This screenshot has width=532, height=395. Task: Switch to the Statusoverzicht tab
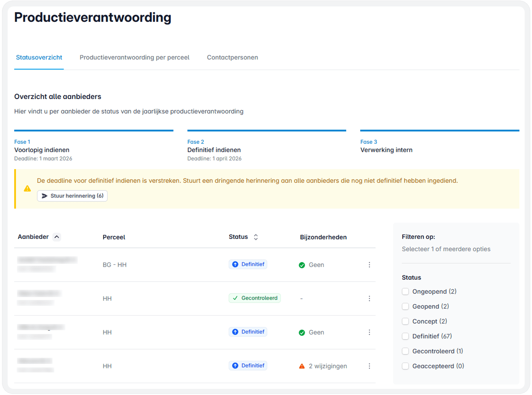pyautogui.click(x=39, y=57)
